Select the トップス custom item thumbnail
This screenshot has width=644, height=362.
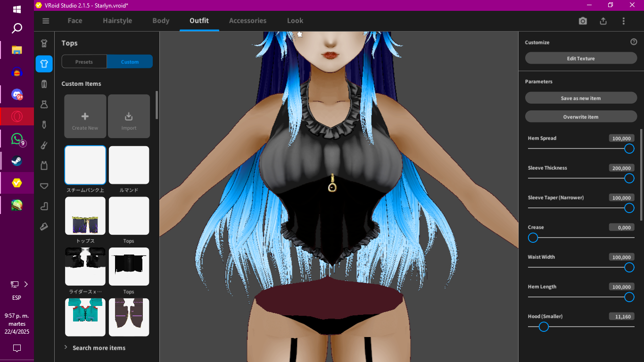85,216
